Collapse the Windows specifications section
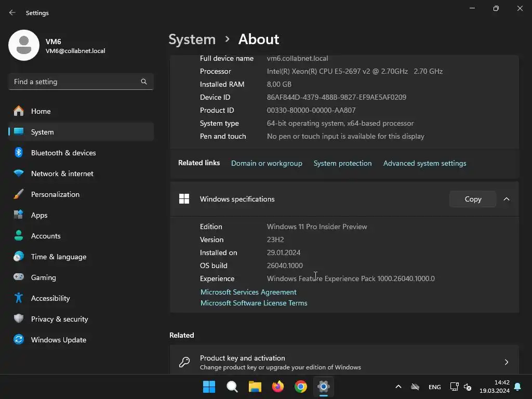The height and width of the screenshot is (399, 532). click(x=506, y=199)
